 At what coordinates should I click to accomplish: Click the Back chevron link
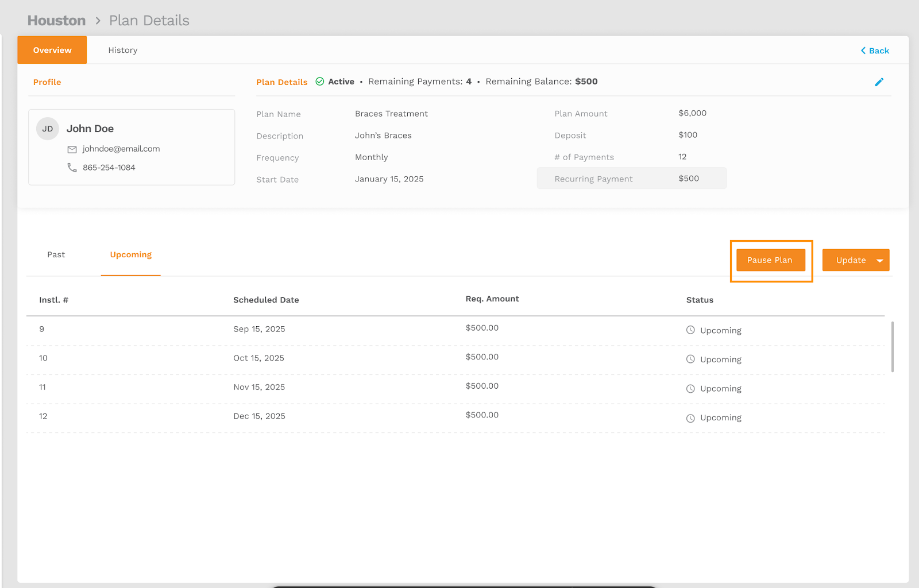[874, 51]
